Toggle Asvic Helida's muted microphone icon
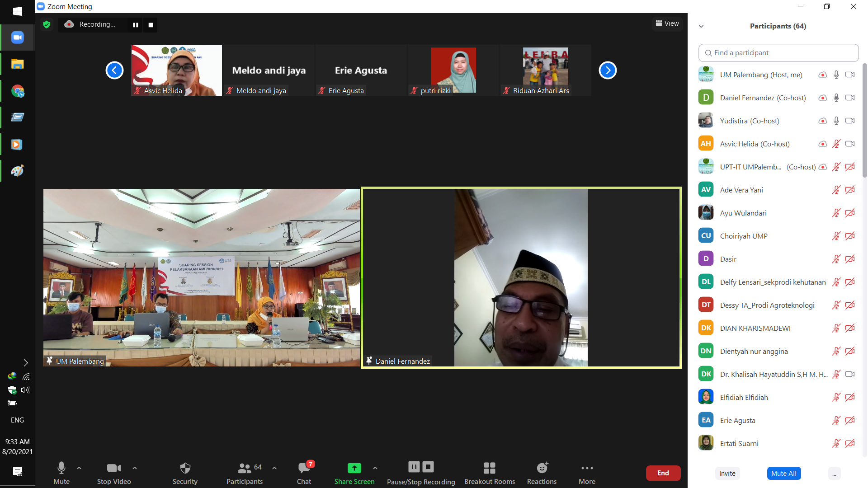 836,144
